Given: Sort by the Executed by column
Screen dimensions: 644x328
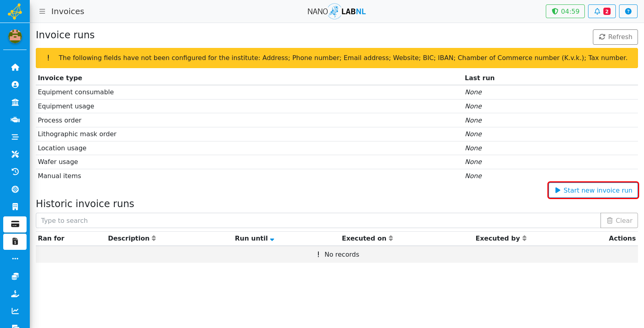Looking at the screenshot, I should tap(501, 238).
